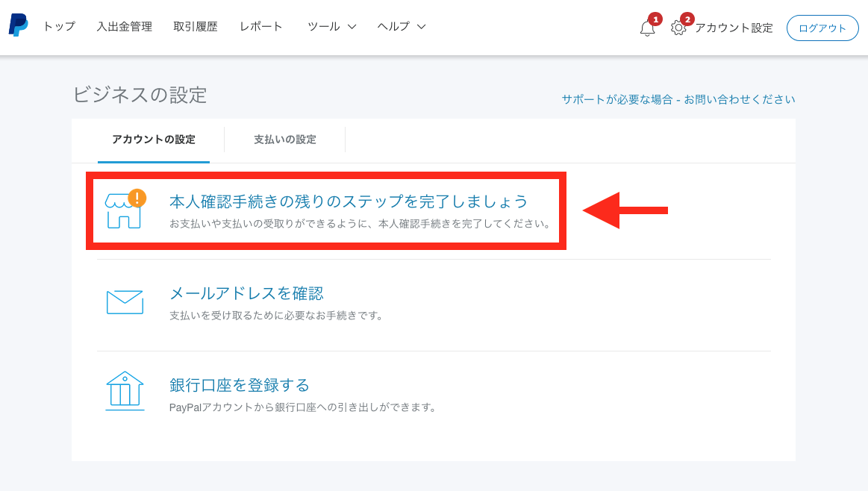Click the サポートが必要な場合 contact link
Viewport: 868px width, 491px height.
coord(678,99)
